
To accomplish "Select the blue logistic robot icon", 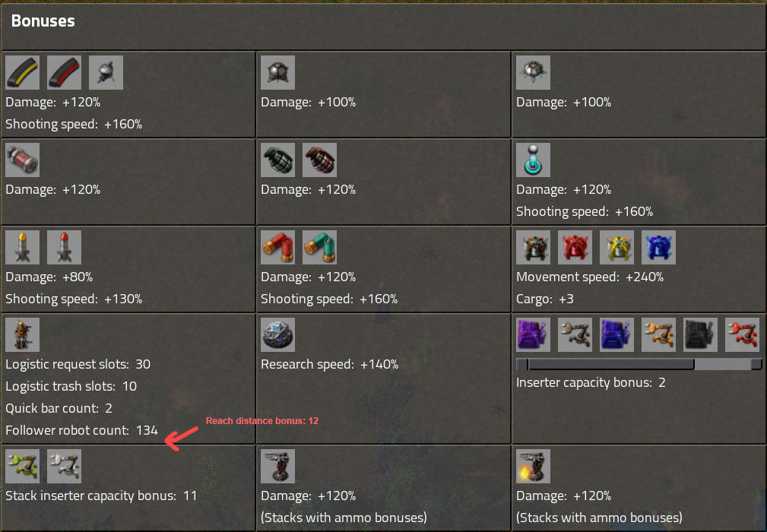I will [x=658, y=248].
